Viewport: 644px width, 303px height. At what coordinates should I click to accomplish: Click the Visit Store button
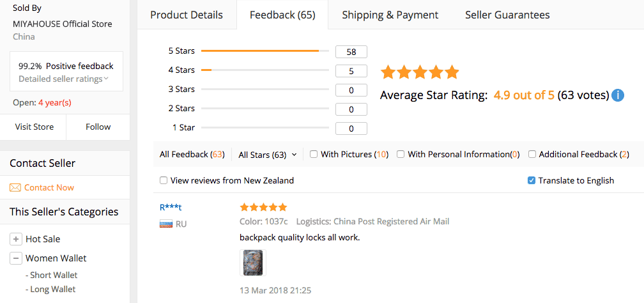pos(34,127)
